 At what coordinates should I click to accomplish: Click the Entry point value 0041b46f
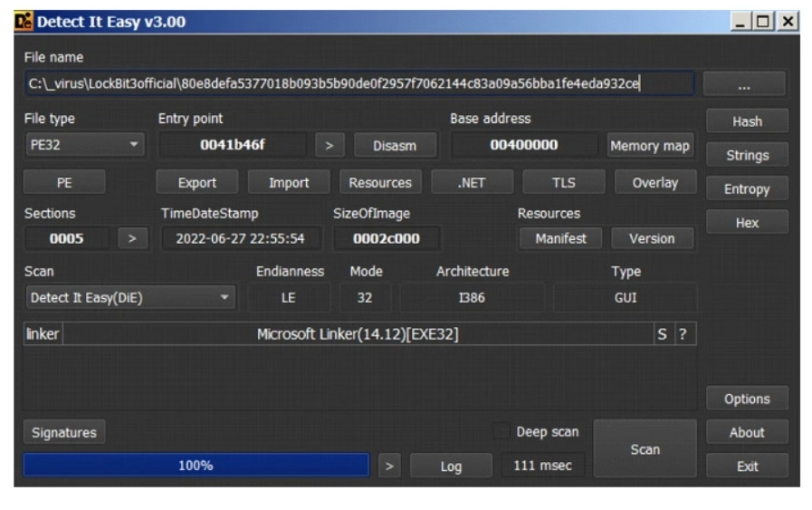pyautogui.click(x=233, y=145)
